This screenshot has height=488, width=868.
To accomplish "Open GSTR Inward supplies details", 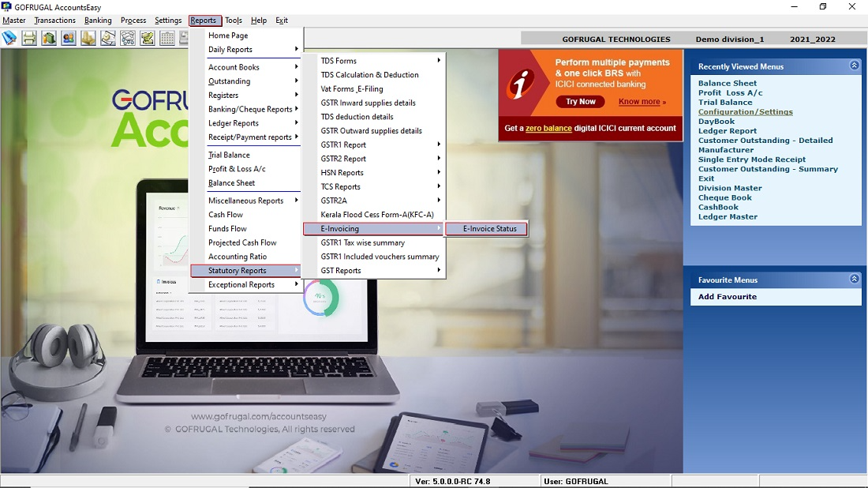I will 374,103.
